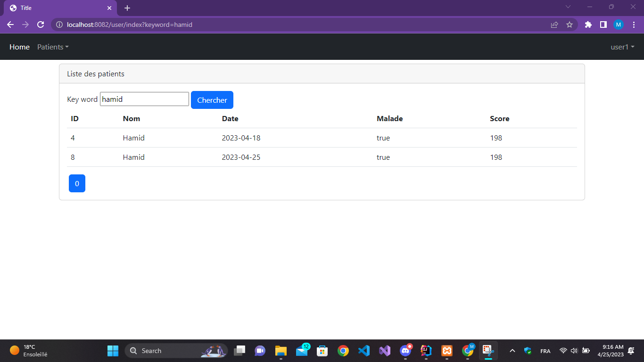Open Windows Security shield in the tray
Image resolution: width=644 pixels, height=362 pixels.
pyautogui.click(x=527, y=351)
